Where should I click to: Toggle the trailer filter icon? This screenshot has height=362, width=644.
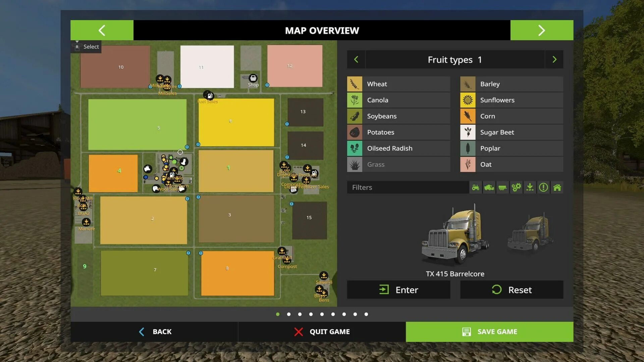(x=502, y=187)
